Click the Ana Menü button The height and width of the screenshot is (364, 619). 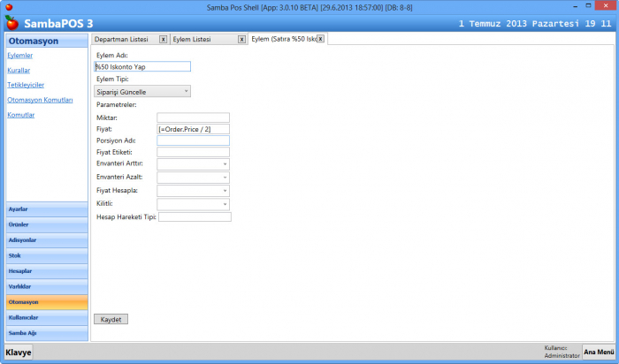tap(599, 352)
